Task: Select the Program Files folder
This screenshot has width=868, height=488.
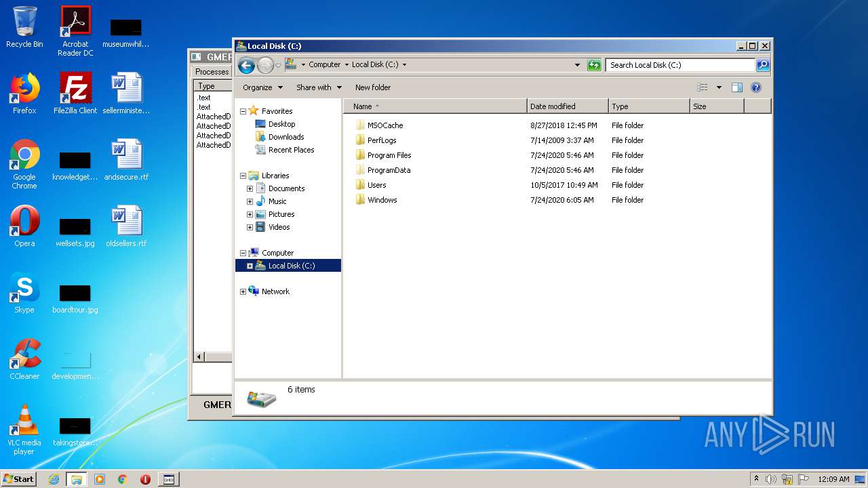Action: (389, 155)
